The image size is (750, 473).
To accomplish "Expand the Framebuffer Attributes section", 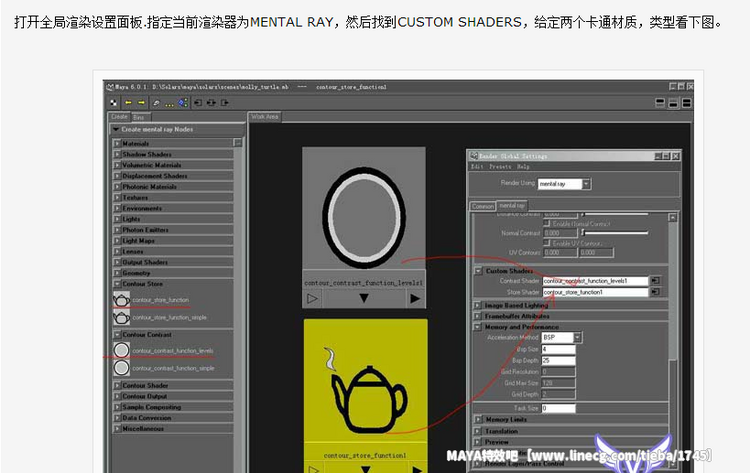I will pos(477,316).
